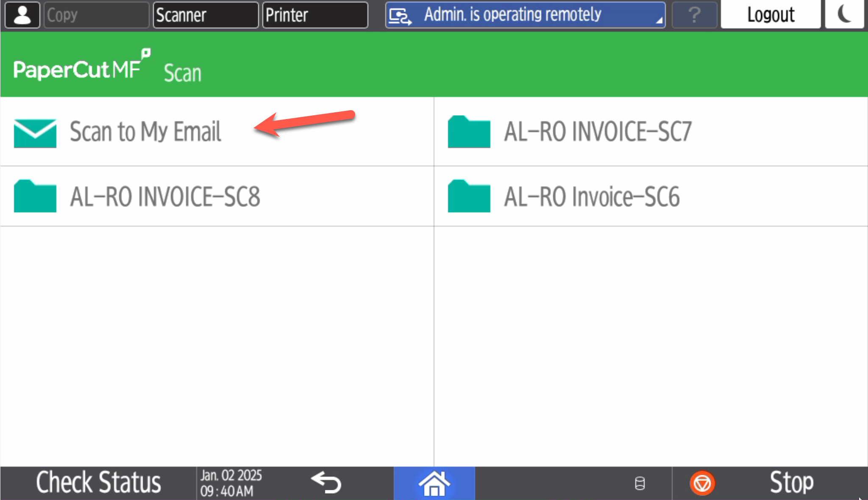
Task: Click the Stop text label
Action: pyautogui.click(x=791, y=483)
